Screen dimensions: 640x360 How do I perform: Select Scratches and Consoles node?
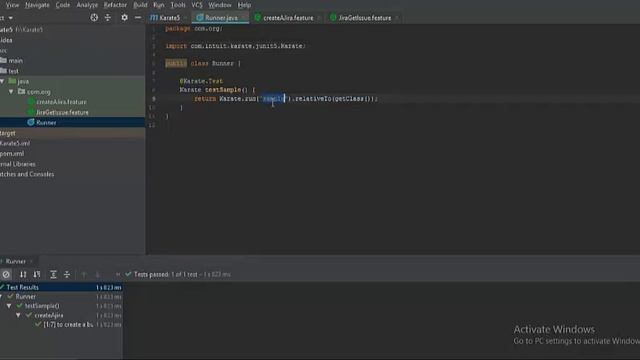pyautogui.click(x=27, y=174)
